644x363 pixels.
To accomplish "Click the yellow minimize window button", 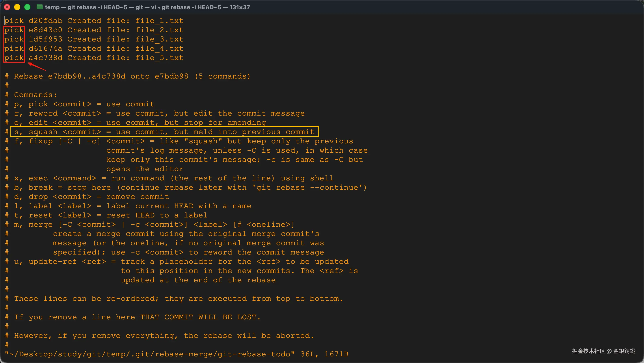I will coord(17,7).
